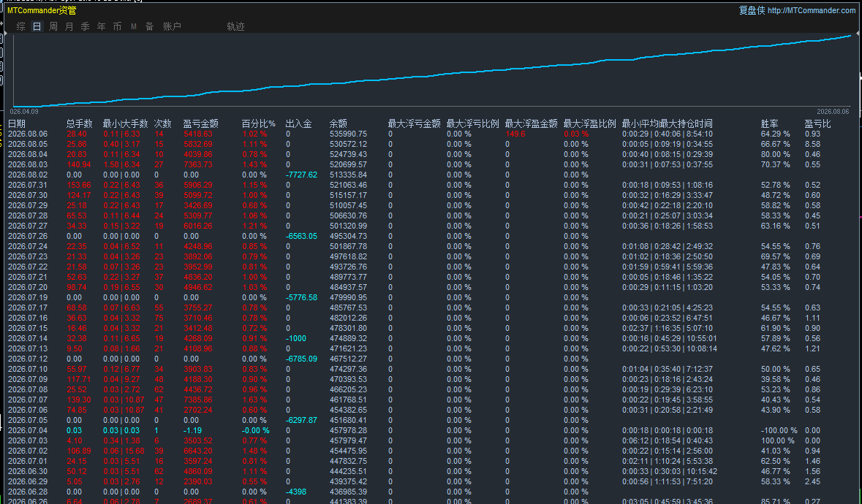The width and height of the screenshot is (862, 504).
Task: Click the withdrawal amount -6563.05
Action: coord(301,236)
